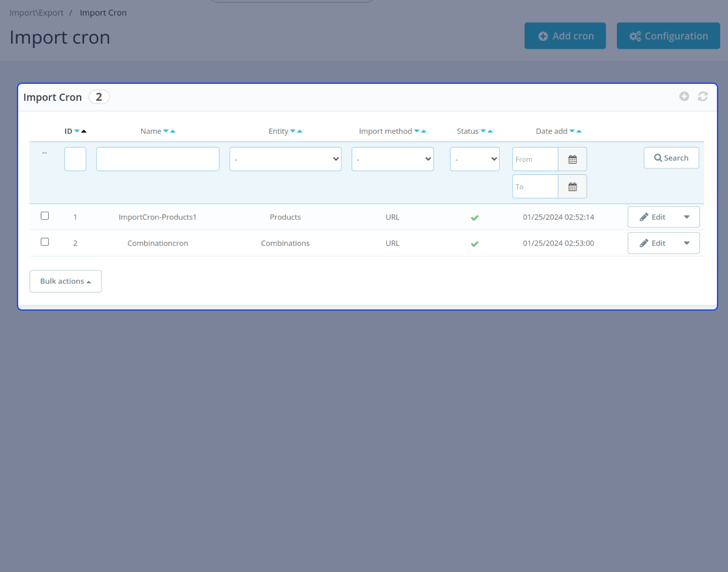Open calendar for To date filter
This screenshot has width=728, height=572.
[573, 187]
